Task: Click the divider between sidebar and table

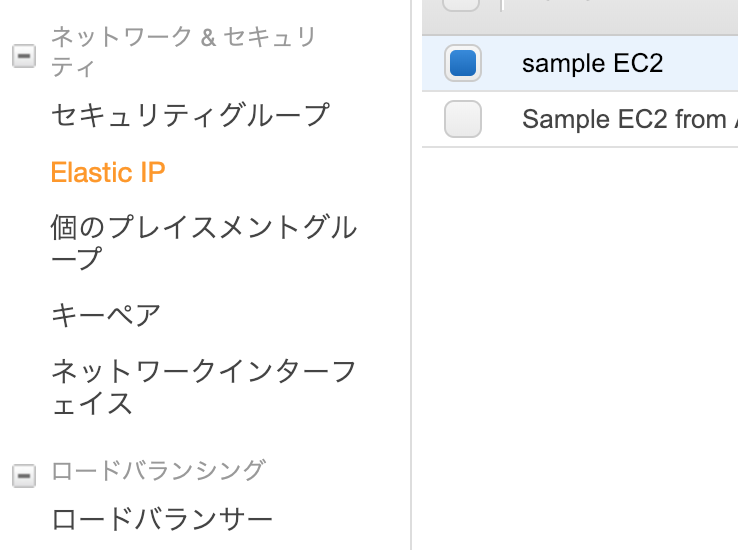Action: 411,300
